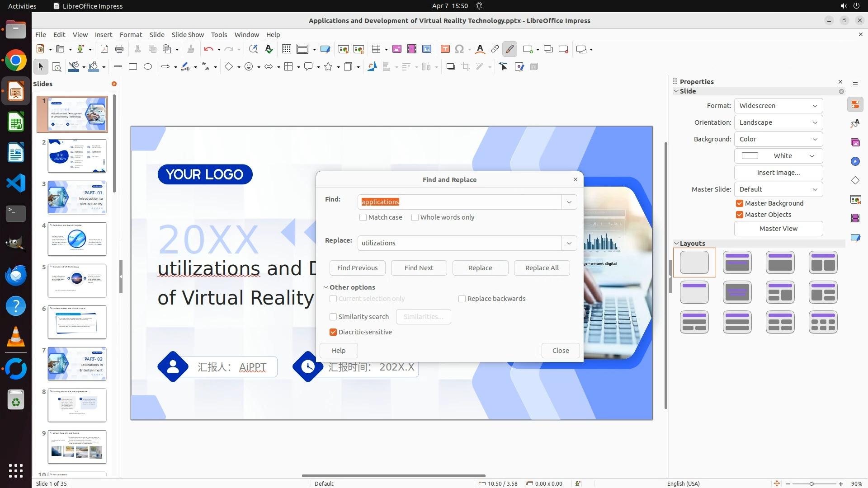
Task: Open the slide Format Widescreen dropdown
Action: point(778,106)
